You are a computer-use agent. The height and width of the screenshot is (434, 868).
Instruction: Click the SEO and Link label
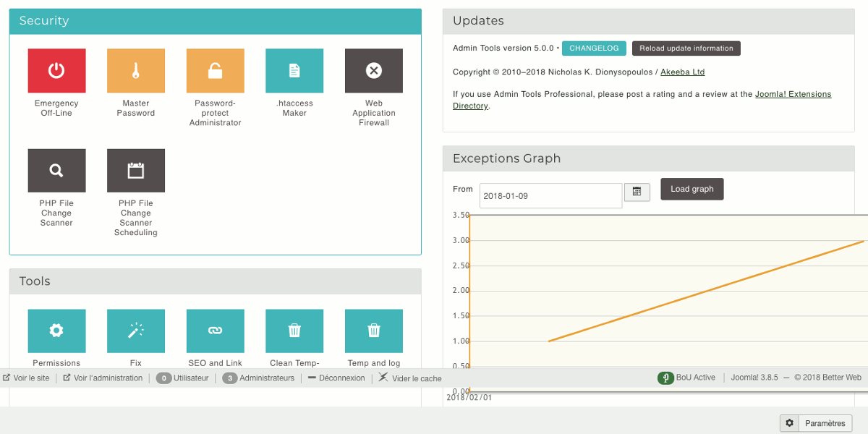215,363
